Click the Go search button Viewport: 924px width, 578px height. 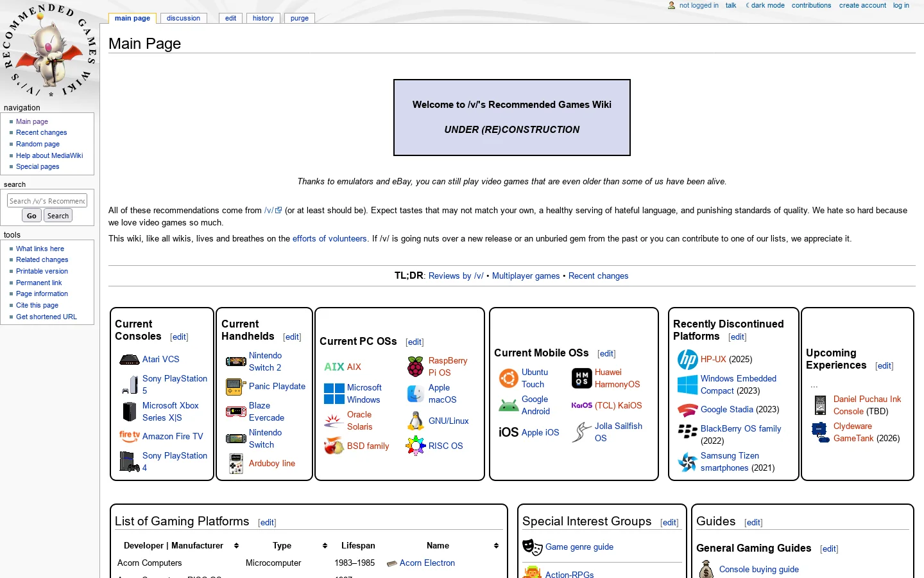point(31,216)
